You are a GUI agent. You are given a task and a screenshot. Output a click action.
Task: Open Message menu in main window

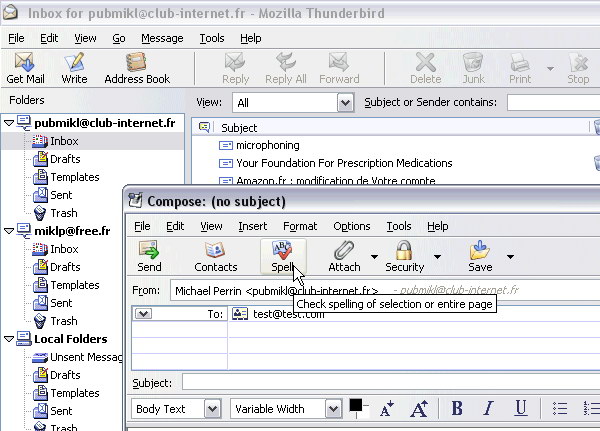(x=162, y=38)
